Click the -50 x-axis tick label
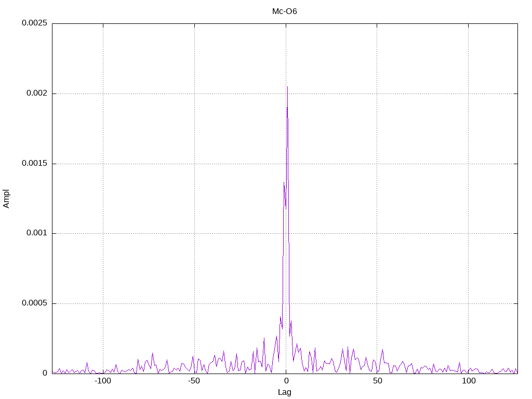Image resolution: width=532 pixels, height=399 pixels. coord(194,381)
